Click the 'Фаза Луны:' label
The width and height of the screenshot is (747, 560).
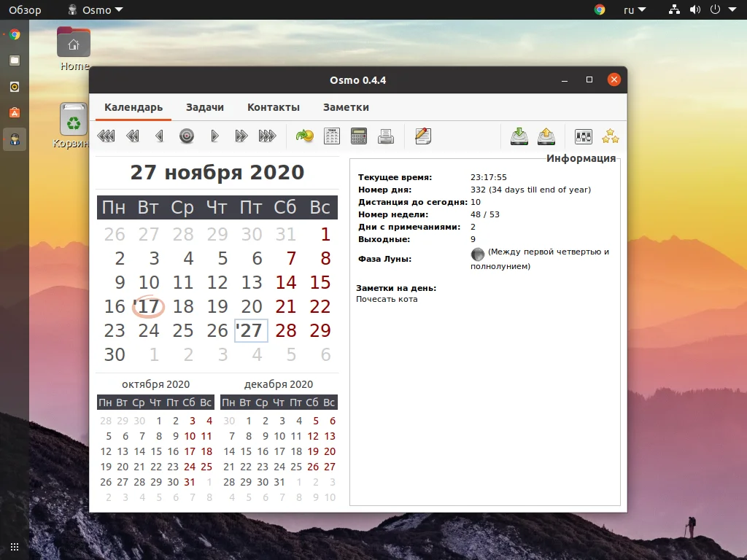click(384, 259)
